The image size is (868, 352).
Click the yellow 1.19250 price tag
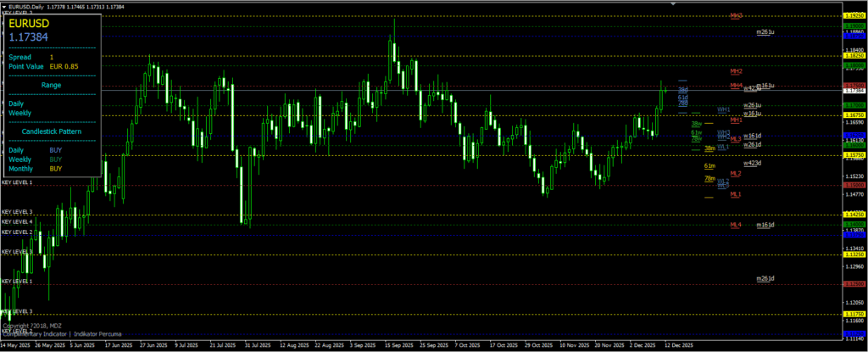coord(854,16)
